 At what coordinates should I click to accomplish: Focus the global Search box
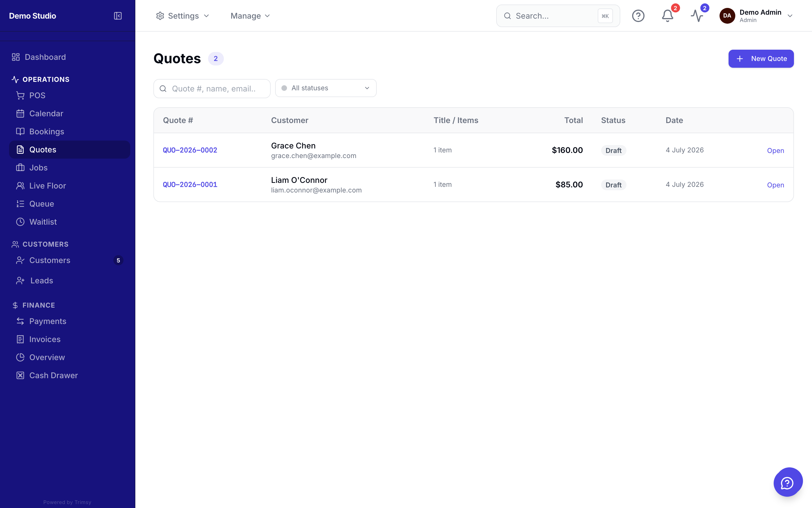coord(558,16)
